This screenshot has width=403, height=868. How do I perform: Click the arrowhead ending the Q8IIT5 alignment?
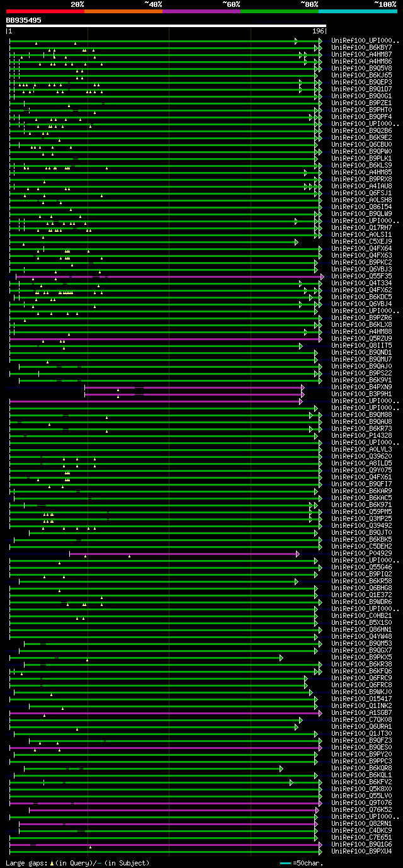(301, 346)
